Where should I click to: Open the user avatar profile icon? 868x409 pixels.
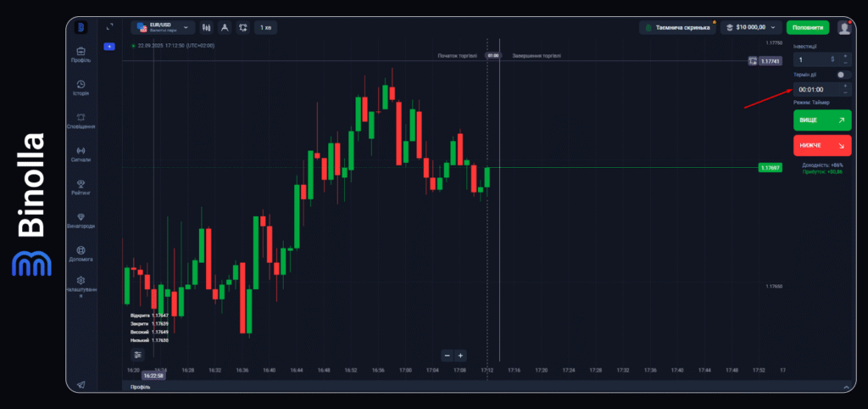point(844,27)
